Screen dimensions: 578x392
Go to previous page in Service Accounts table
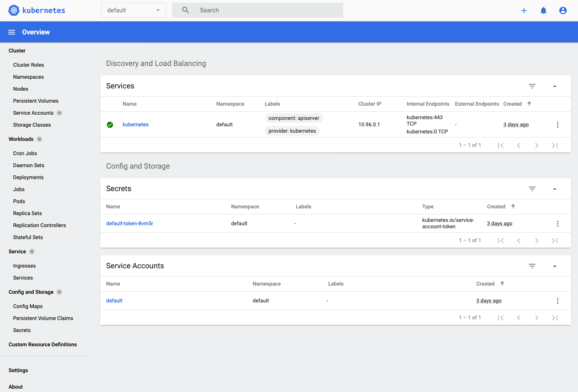519,318
